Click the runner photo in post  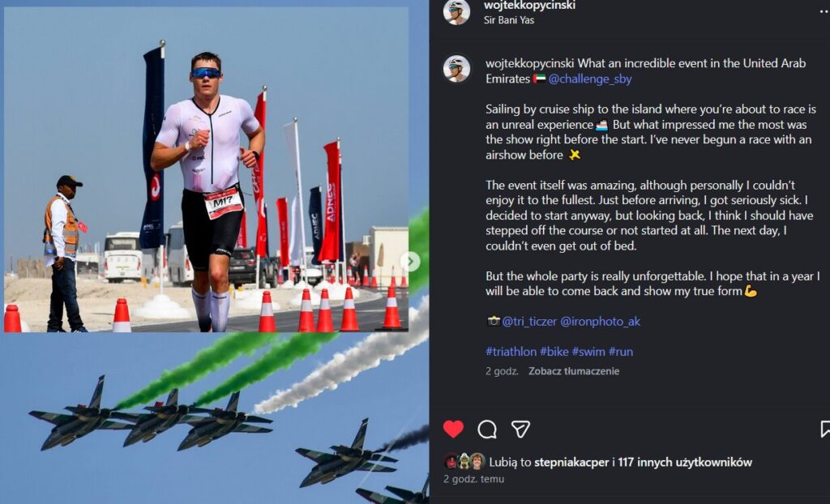coord(206,169)
